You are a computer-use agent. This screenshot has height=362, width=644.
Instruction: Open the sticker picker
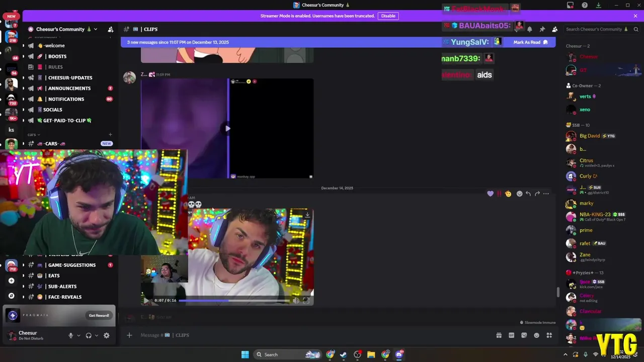pyautogui.click(x=524, y=335)
